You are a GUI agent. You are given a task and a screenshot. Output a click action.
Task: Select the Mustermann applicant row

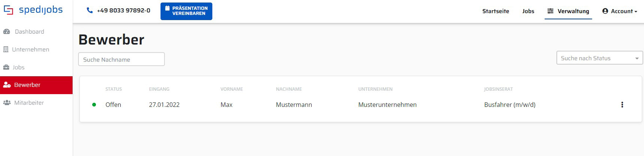point(294,105)
